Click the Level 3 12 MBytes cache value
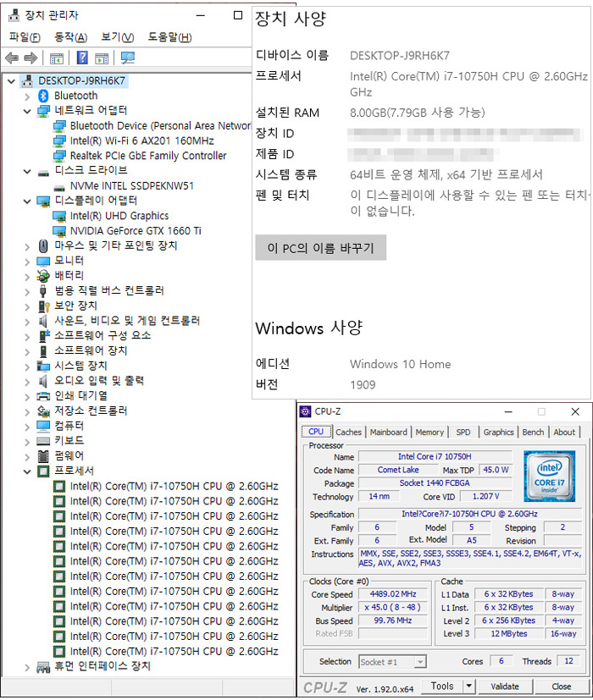The height and width of the screenshot is (700, 593). [x=508, y=634]
